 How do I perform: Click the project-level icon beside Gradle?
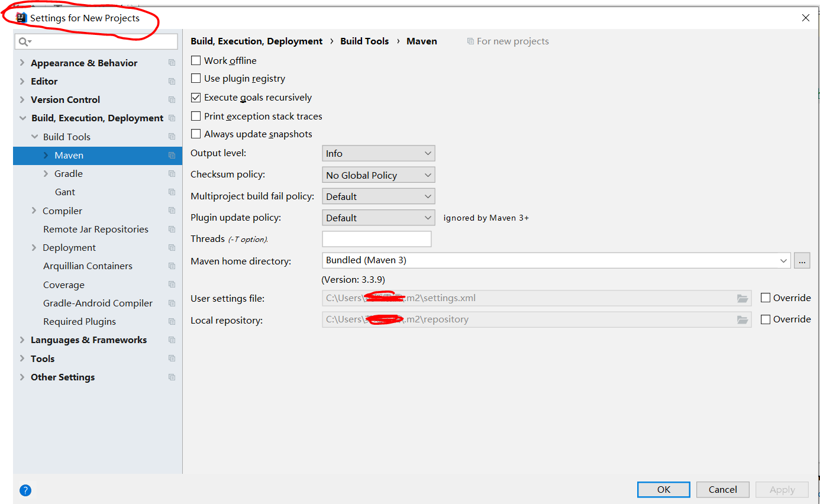[172, 174]
